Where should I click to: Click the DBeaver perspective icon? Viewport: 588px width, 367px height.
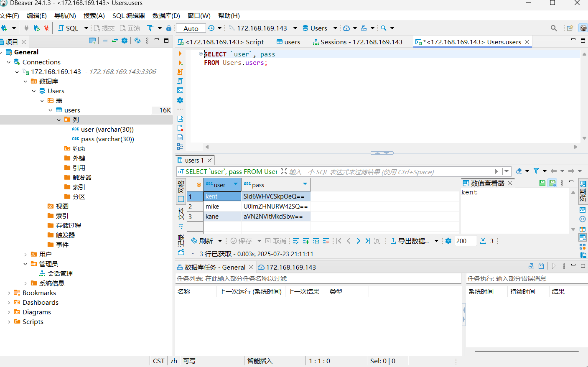(x=583, y=28)
